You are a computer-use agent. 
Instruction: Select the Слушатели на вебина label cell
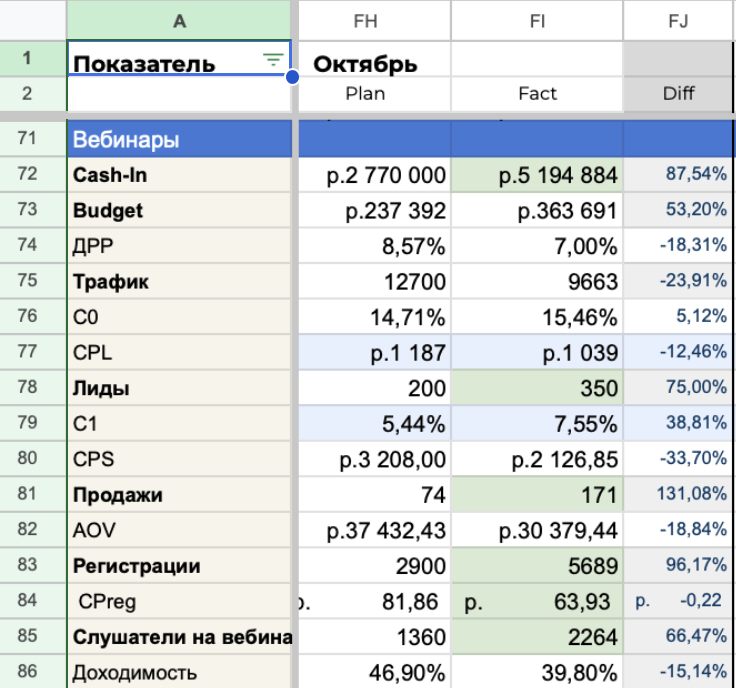coord(179,637)
